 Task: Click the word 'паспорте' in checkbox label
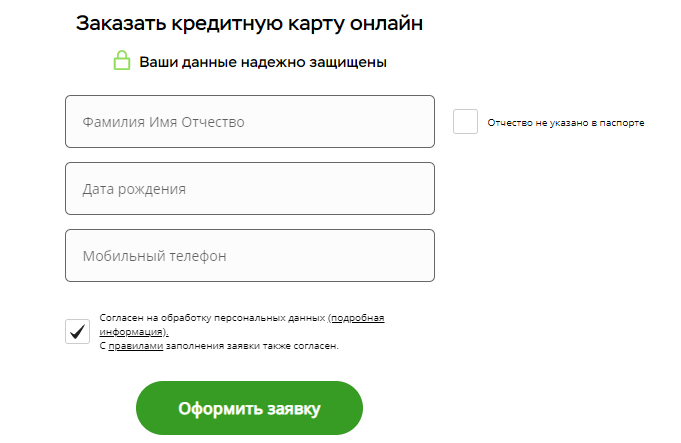[x=623, y=123]
